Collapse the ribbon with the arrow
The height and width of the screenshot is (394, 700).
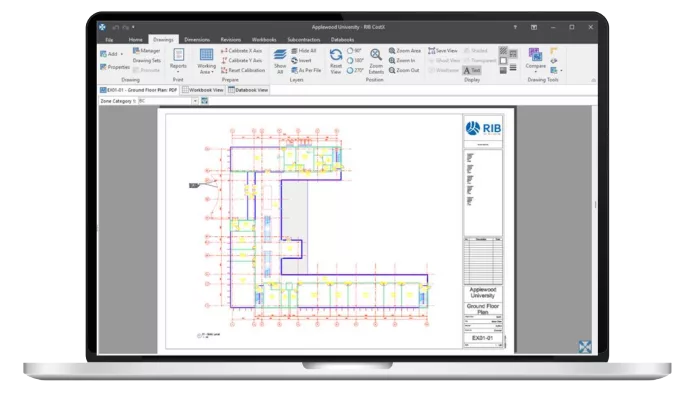coord(593,80)
